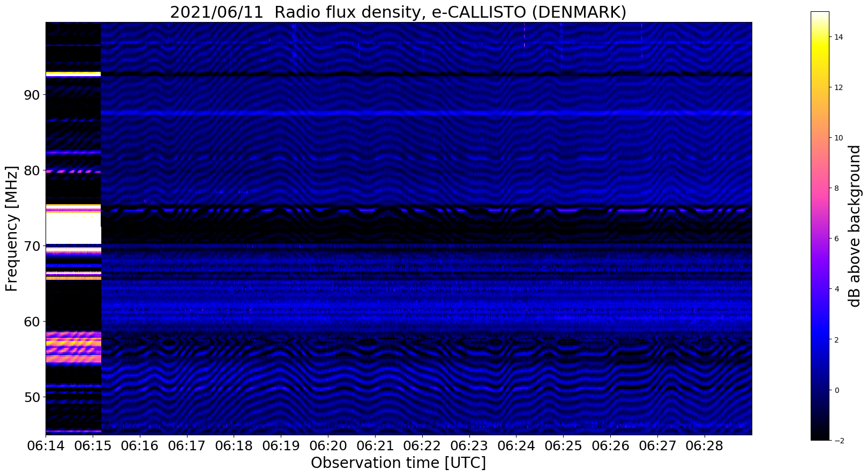Click the 06:28 time tick label
868x476 pixels.
click(704, 446)
